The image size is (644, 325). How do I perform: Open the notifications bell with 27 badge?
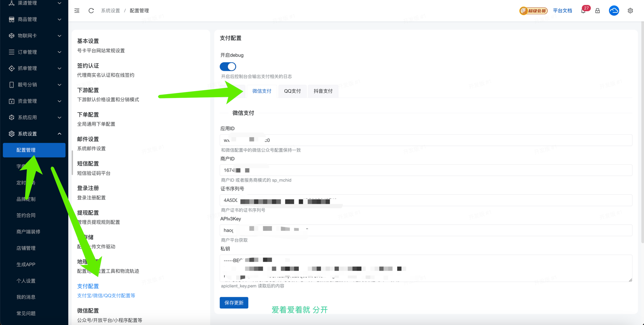[583, 11]
